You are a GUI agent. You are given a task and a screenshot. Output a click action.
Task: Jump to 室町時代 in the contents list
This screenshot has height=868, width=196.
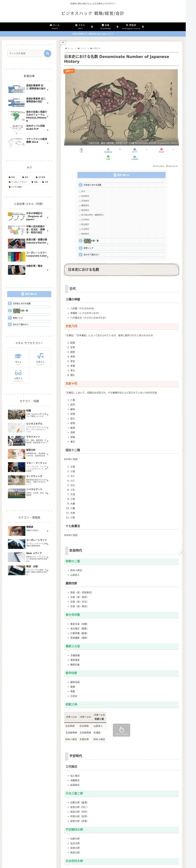[x=85, y=210]
